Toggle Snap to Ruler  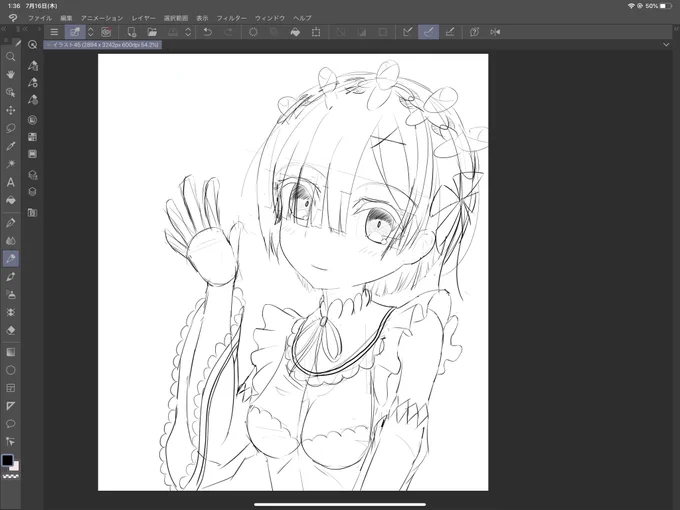[x=408, y=32]
